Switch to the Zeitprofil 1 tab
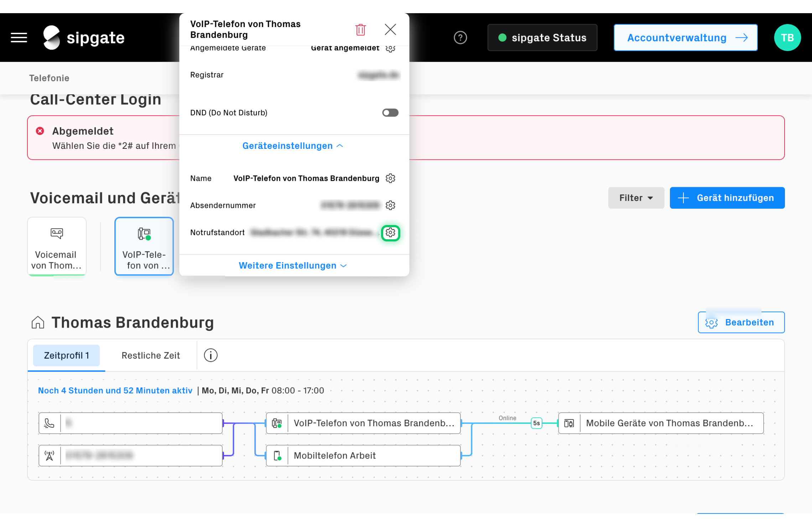The image size is (812, 527). 66,355
